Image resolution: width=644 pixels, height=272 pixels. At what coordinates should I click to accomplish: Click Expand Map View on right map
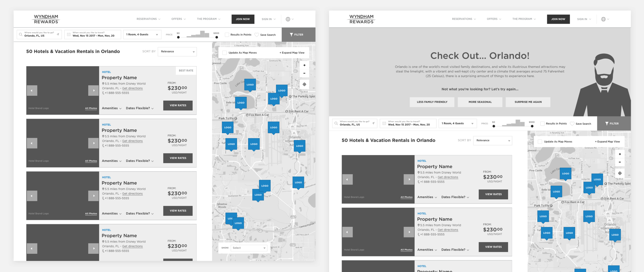coord(607,142)
